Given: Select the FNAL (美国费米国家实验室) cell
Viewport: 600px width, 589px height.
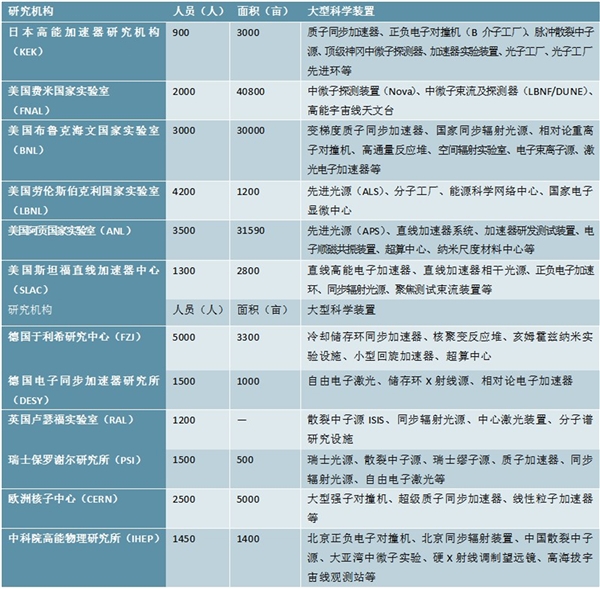Looking at the screenshot, I should coord(84,100).
